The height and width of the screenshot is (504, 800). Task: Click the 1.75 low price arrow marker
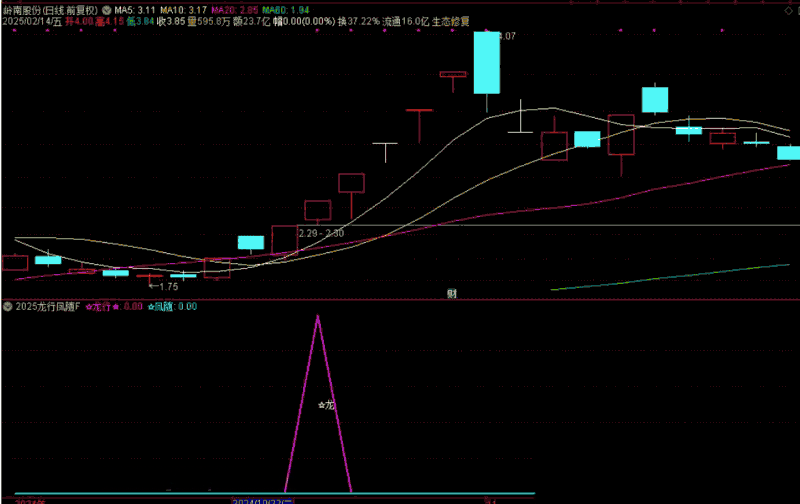(x=163, y=286)
